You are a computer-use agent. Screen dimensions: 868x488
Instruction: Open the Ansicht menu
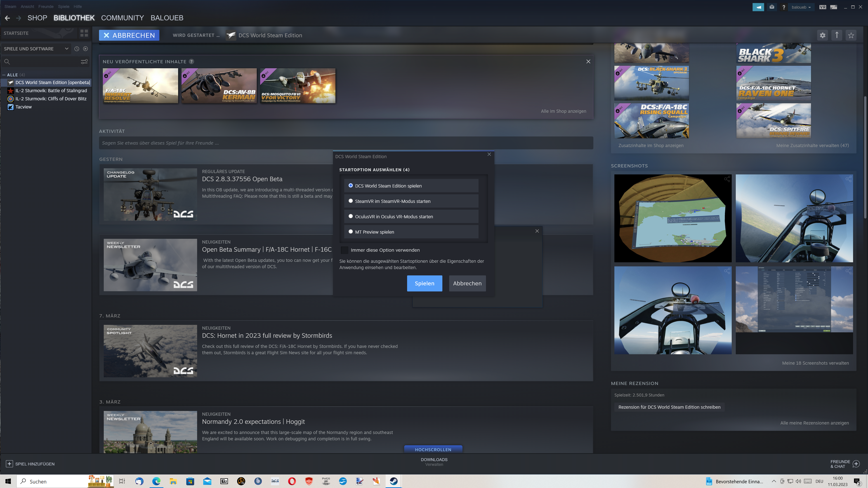27,6
